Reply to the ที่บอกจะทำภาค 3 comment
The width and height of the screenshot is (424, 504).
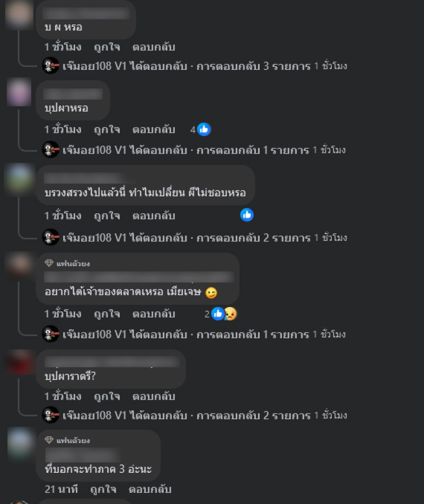(150, 489)
